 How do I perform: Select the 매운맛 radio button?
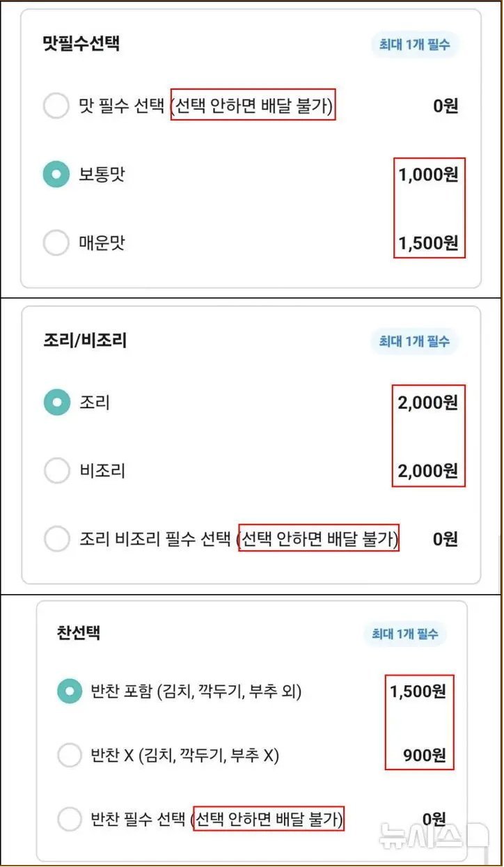(56, 243)
